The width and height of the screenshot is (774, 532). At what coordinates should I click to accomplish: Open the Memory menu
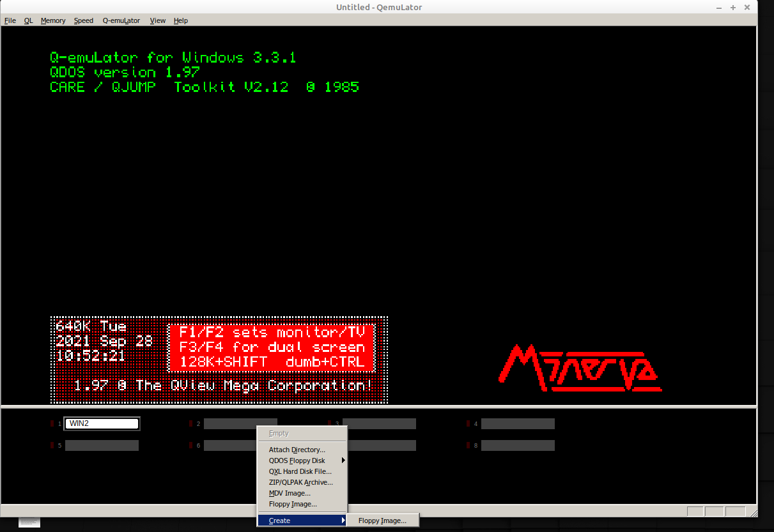(x=53, y=20)
